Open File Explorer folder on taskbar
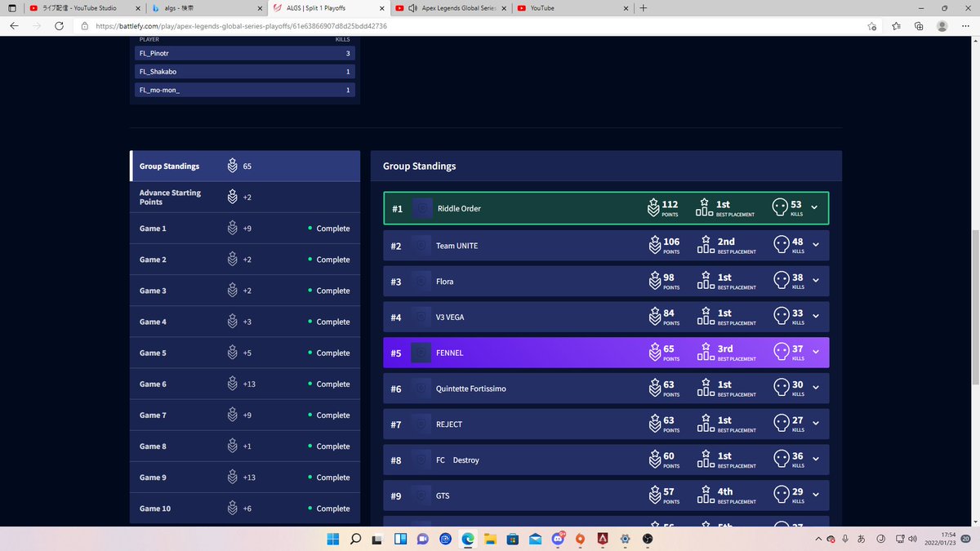Image resolution: width=980 pixels, height=551 pixels. 490,539
